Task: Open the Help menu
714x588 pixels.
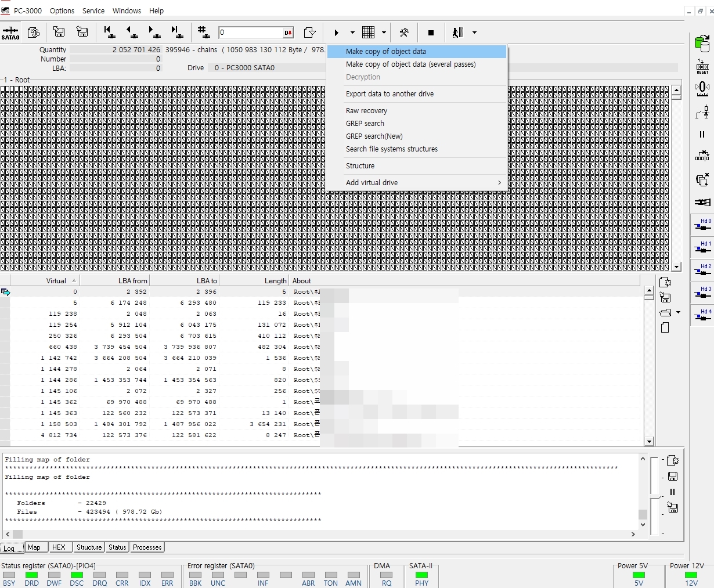Action: [156, 10]
